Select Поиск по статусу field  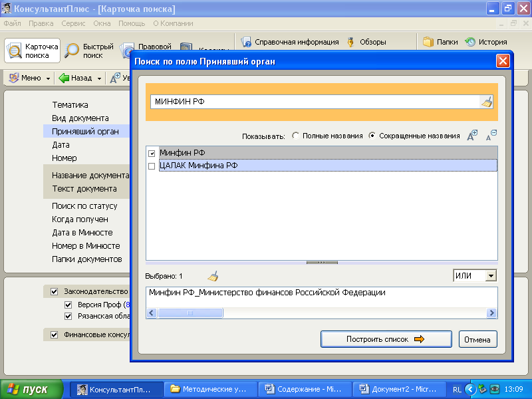pos(84,206)
